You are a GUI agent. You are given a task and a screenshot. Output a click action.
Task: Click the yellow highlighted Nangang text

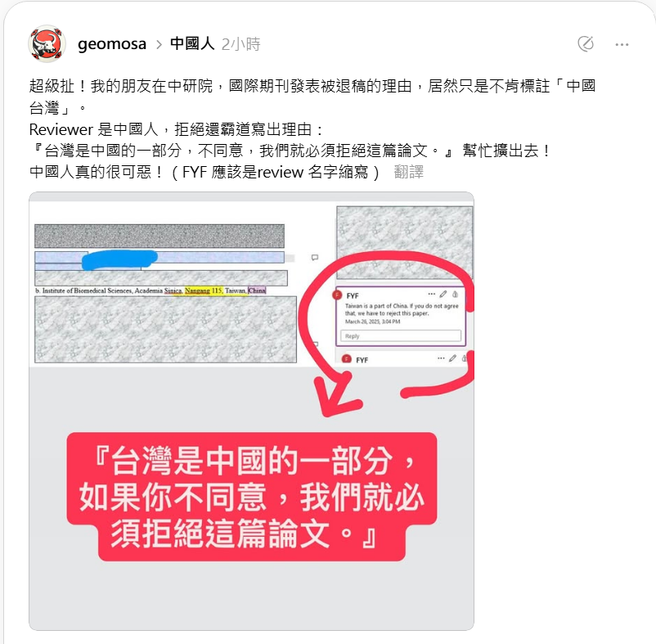[197, 290]
